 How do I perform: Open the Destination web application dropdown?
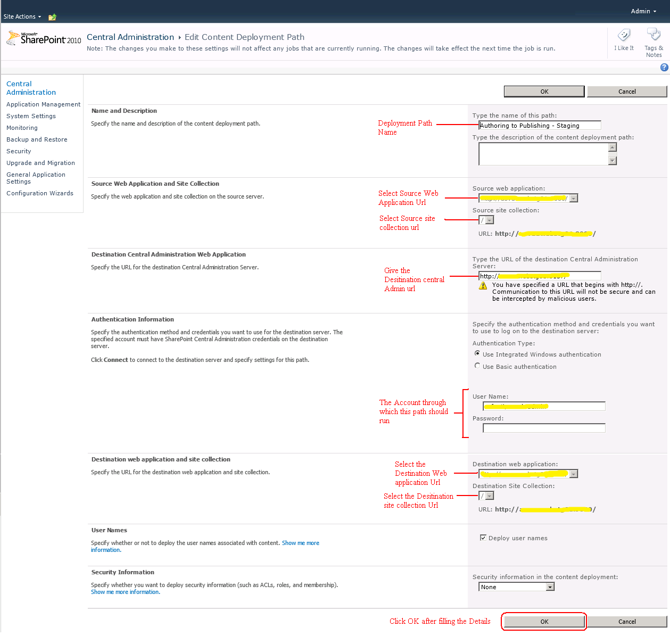pyautogui.click(x=573, y=473)
